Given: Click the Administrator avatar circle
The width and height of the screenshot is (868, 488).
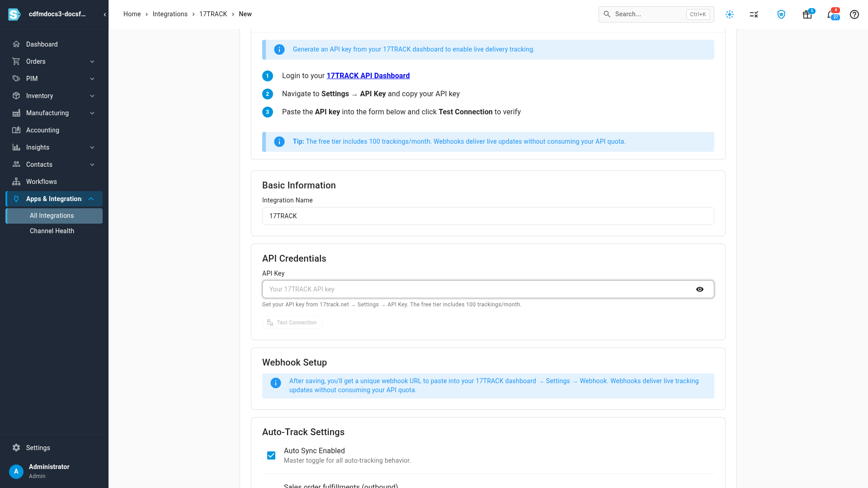Looking at the screenshot, I should point(16,471).
